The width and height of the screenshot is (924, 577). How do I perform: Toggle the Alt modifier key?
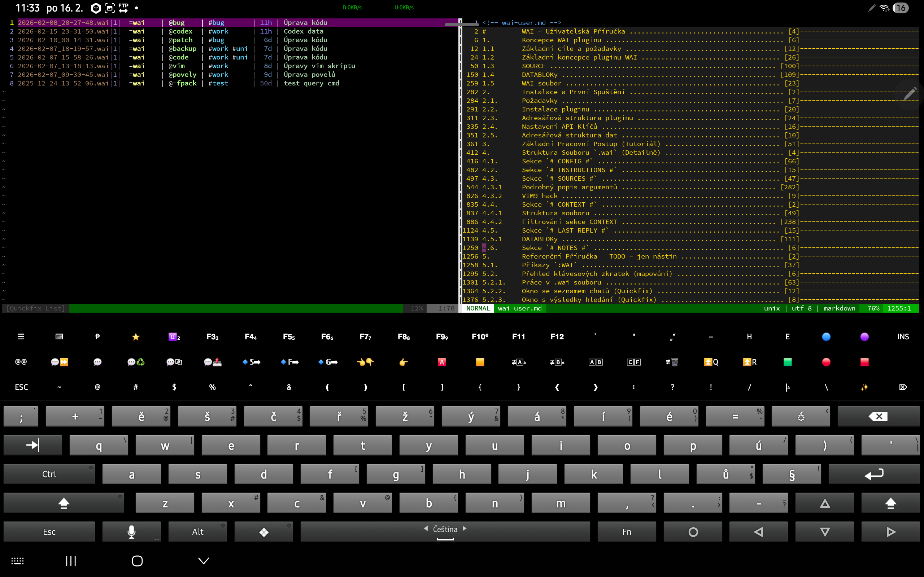click(x=197, y=532)
